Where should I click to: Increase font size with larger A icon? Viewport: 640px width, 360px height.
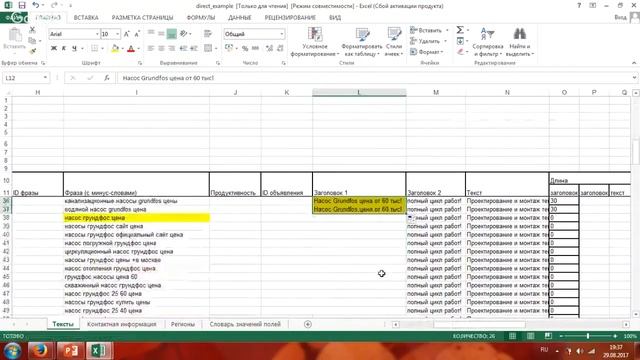(x=127, y=34)
